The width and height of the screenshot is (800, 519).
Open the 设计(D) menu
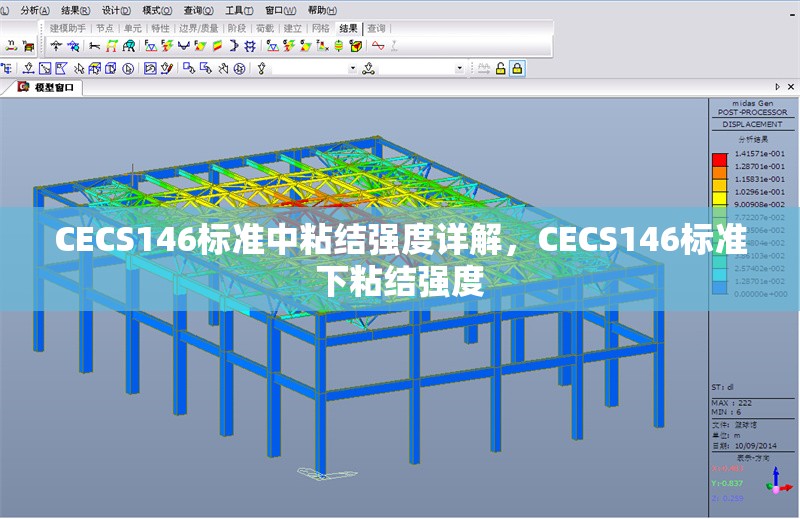click(x=117, y=9)
